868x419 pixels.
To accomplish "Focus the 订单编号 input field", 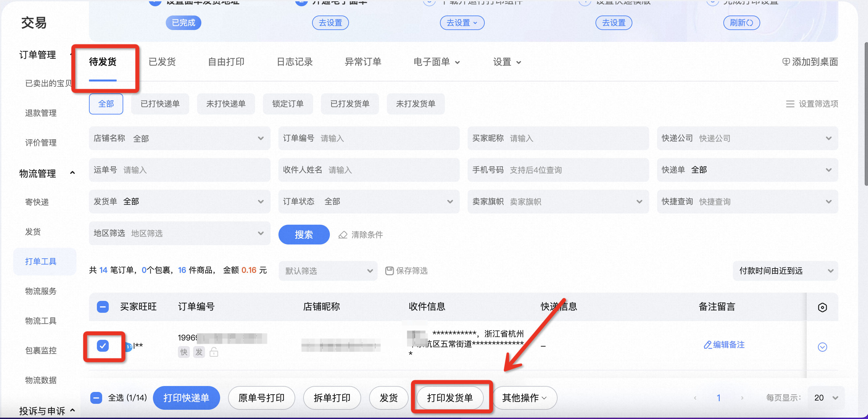I will point(369,138).
